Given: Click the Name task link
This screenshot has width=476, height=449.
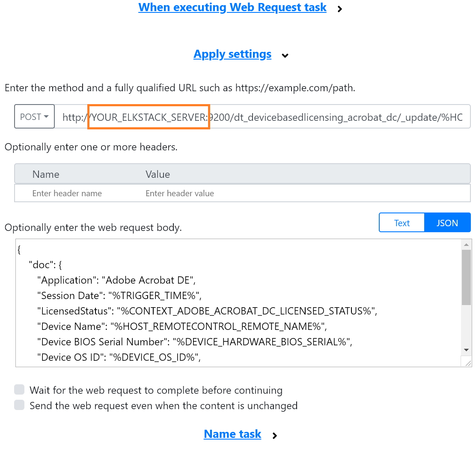Looking at the screenshot, I should point(232,434).
